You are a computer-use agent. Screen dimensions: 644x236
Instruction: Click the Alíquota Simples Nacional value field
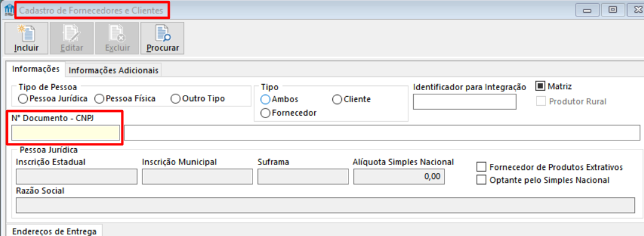[x=399, y=177]
